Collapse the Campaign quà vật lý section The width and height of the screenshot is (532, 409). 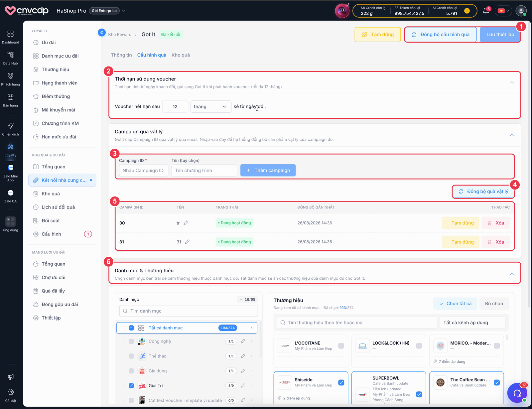[x=512, y=135]
